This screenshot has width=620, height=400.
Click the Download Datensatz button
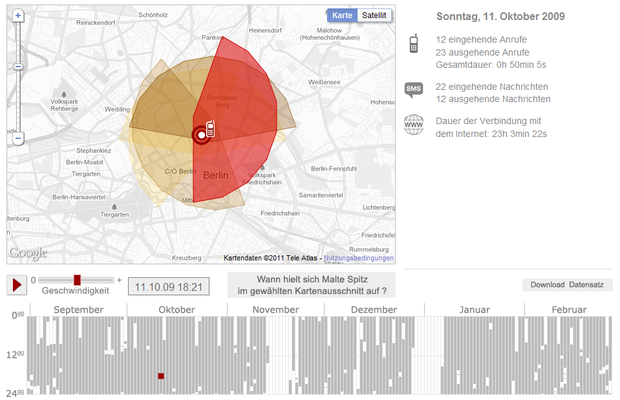click(567, 285)
